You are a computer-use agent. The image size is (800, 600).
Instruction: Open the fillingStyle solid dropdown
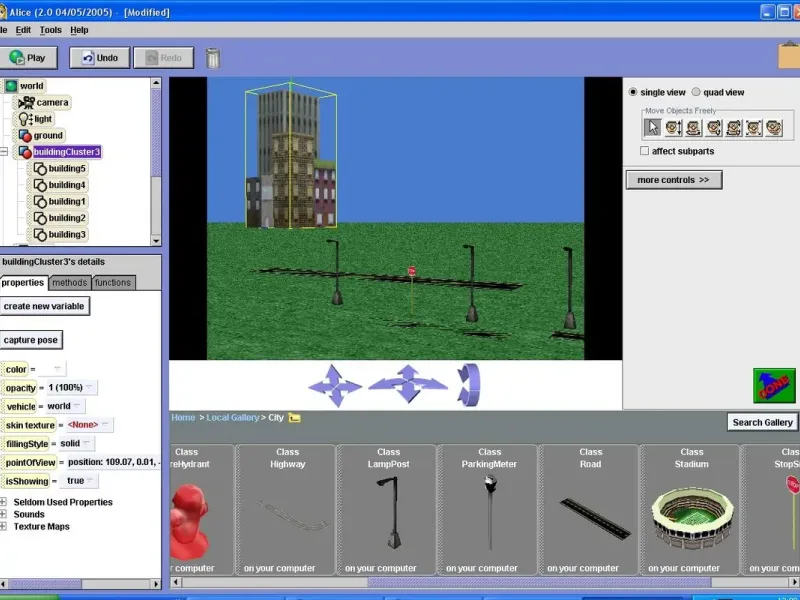(x=76, y=443)
